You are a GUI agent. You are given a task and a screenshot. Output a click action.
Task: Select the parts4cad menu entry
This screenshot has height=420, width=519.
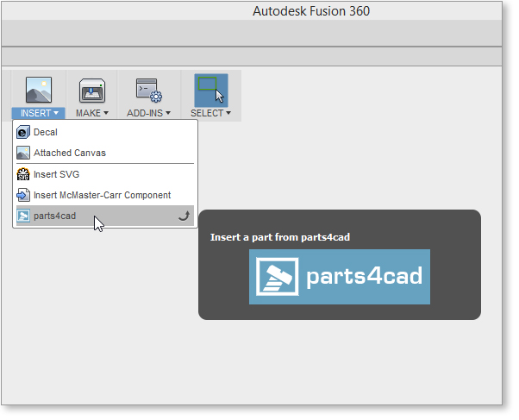tap(54, 216)
